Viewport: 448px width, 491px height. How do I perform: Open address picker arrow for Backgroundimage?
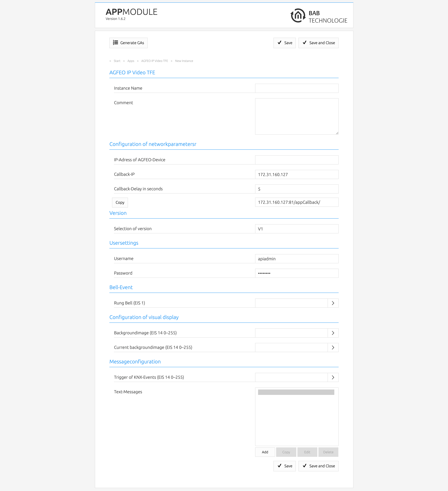tap(333, 333)
